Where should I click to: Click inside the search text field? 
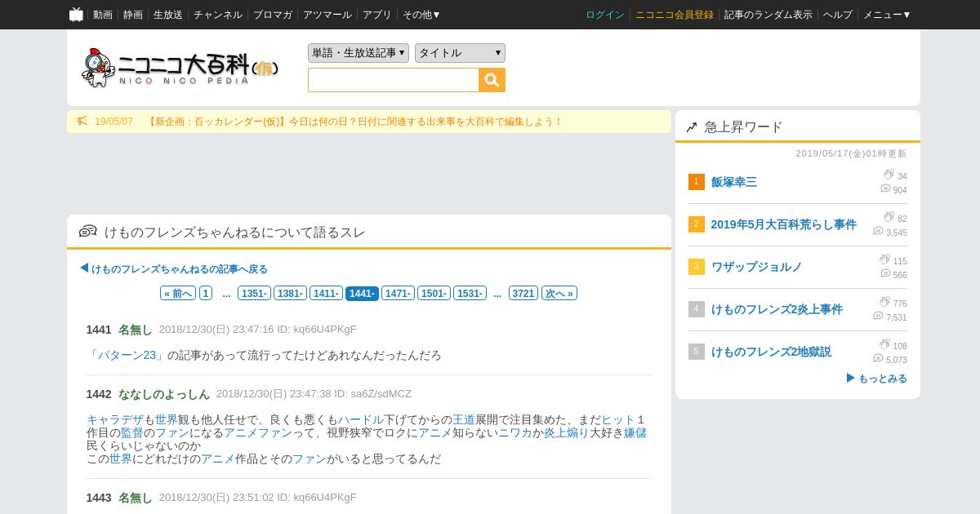pyautogui.click(x=394, y=80)
